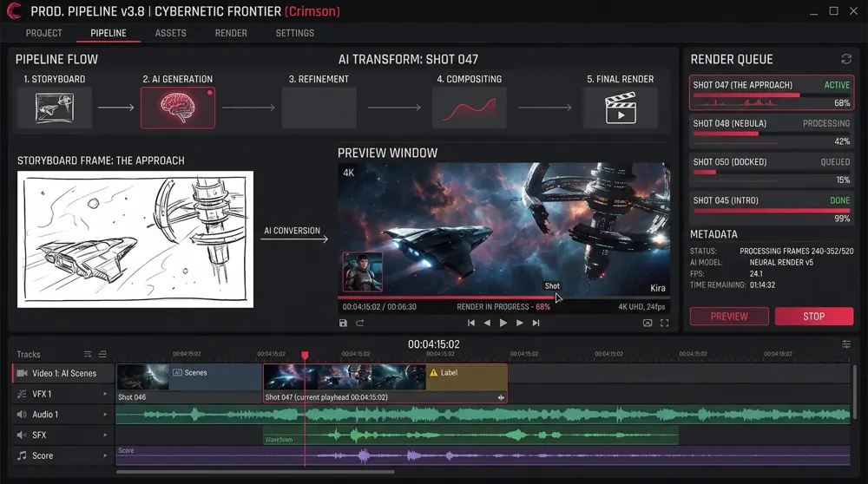Expand the SFX track
The height and width of the screenshot is (484, 868).
click(105, 435)
